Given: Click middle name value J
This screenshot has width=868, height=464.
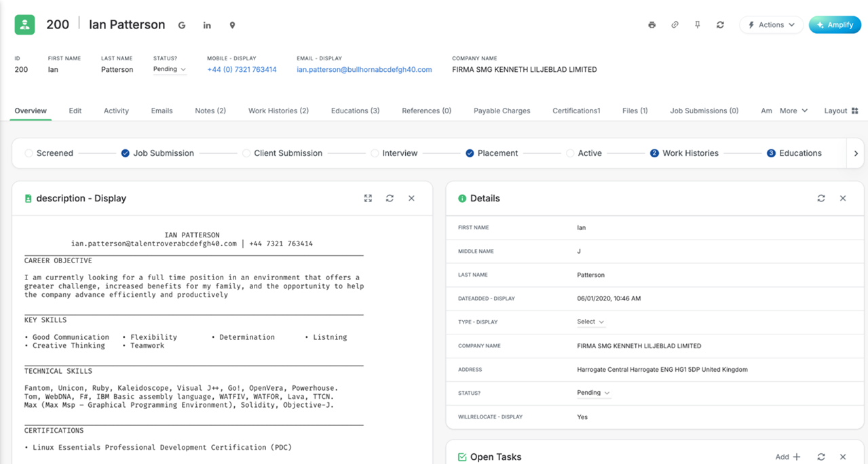Looking at the screenshot, I should coord(579,251).
